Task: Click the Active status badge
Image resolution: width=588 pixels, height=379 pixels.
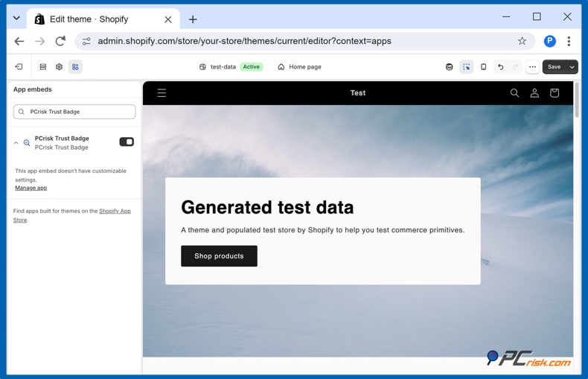Action: 252,67
